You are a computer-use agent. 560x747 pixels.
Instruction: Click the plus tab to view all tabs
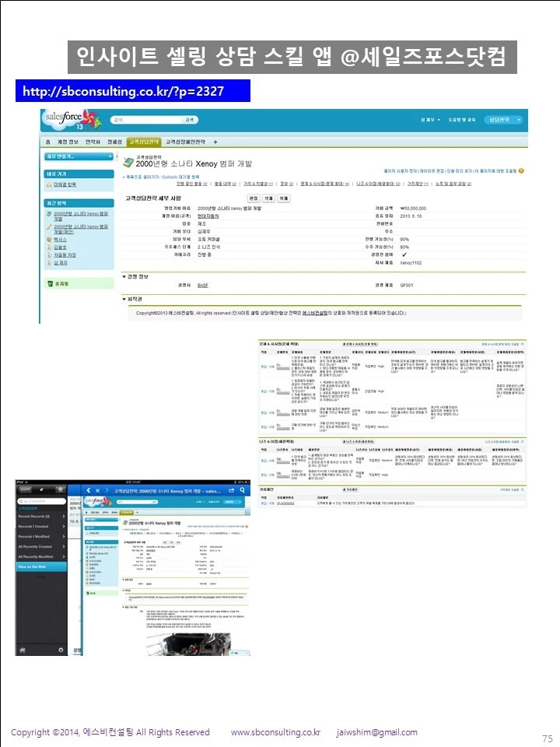pos(215,142)
